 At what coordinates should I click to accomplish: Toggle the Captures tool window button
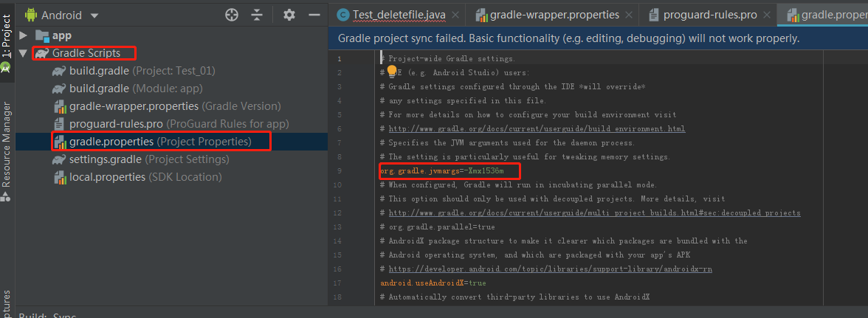pos(6,304)
